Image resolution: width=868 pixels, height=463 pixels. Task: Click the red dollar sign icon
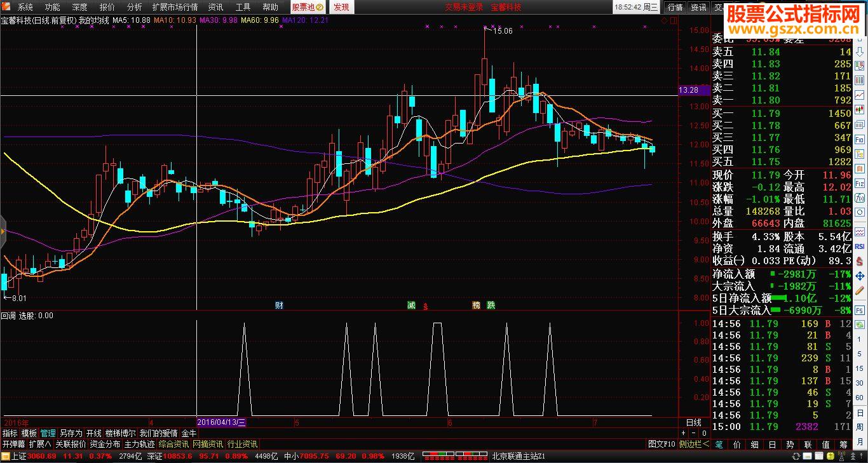(860, 260)
